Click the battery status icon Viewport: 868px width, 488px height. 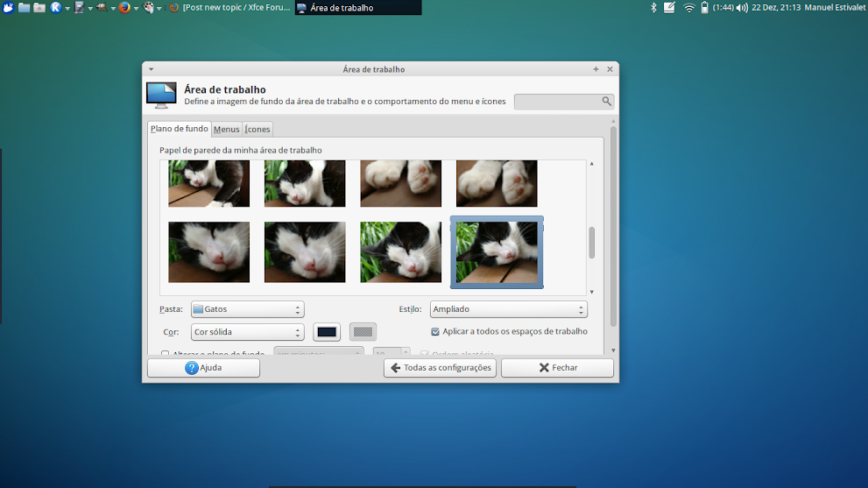[704, 7]
